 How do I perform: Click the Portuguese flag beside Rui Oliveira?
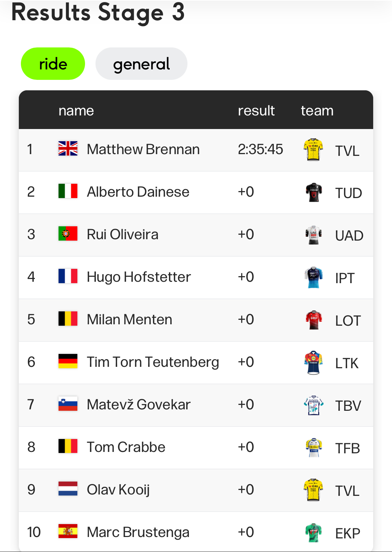[x=68, y=234]
